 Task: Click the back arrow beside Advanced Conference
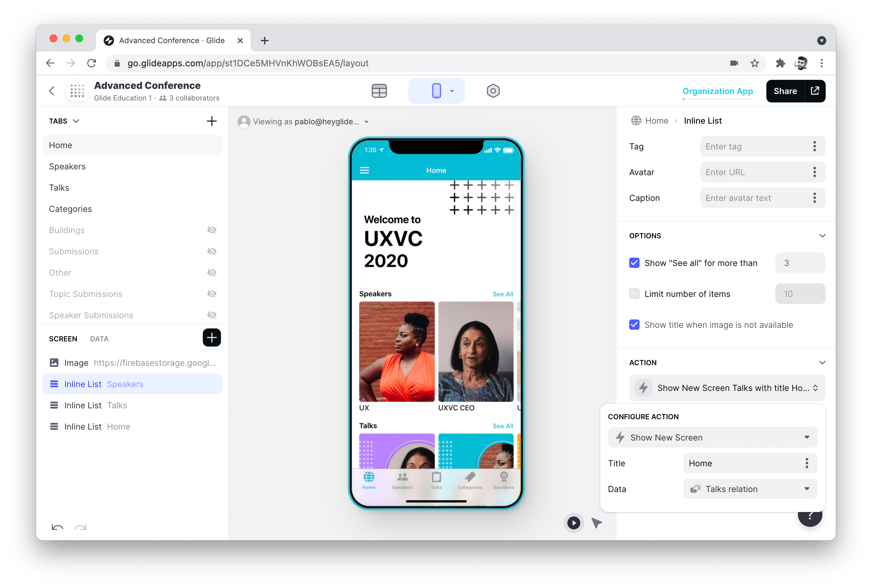52,91
